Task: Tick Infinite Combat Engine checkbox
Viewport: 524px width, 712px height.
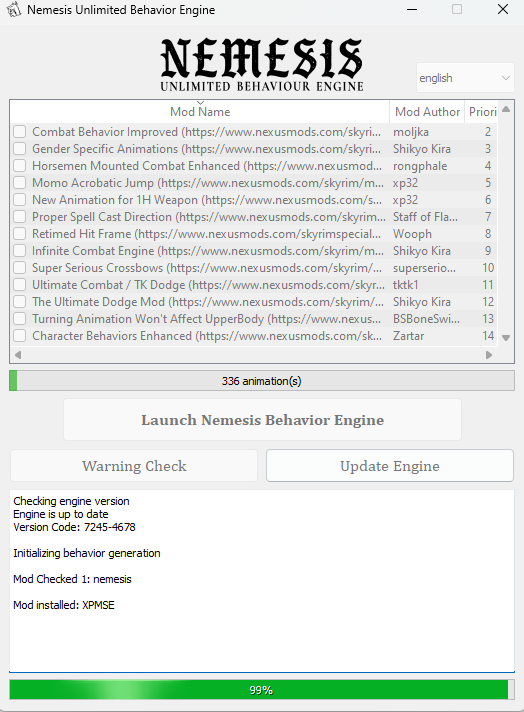Action: click(x=20, y=251)
